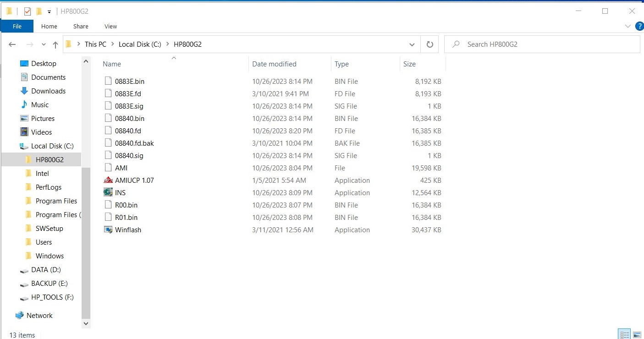Click navigation pane scrollbar down arrow

[x=86, y=323]
